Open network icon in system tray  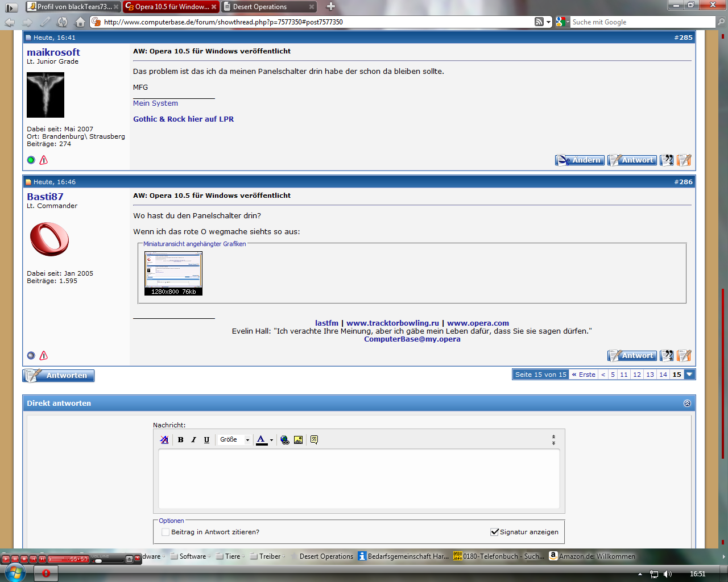[x=654, y=574]
